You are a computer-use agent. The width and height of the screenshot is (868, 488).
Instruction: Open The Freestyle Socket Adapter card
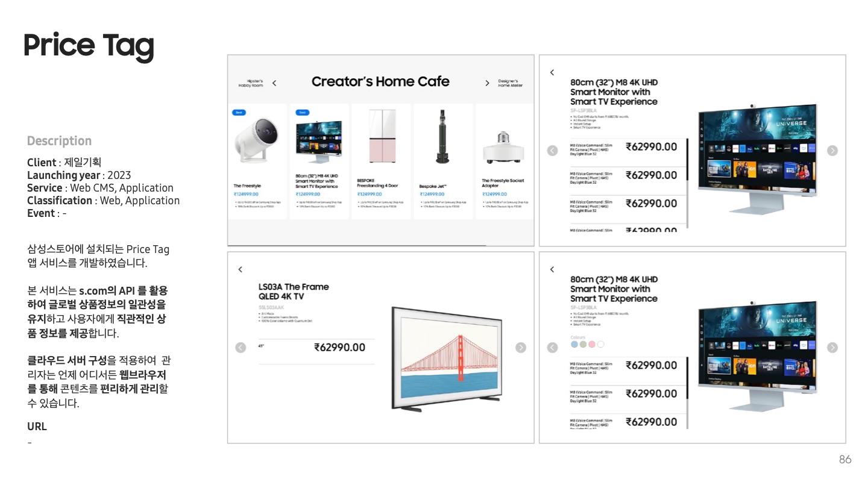coord(505,161)
